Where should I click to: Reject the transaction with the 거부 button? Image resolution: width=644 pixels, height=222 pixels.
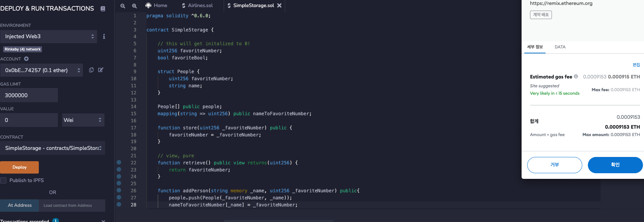coord(555,165)
